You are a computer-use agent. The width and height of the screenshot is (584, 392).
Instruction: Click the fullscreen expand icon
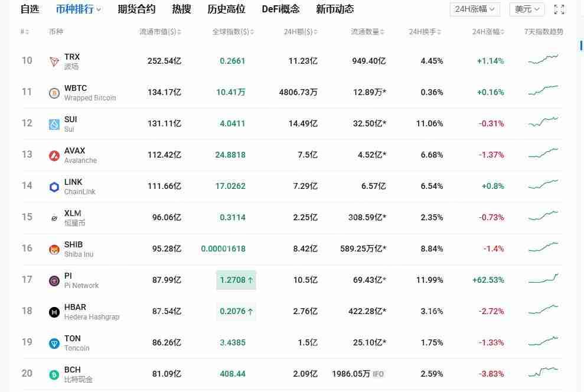tap(558, 9)
